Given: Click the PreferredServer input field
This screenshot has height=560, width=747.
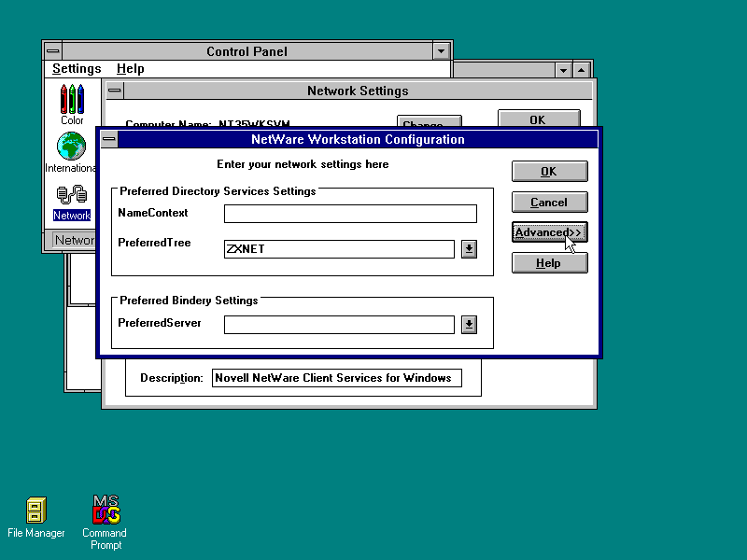Looking at the screenshot, I should coord(339,325).
